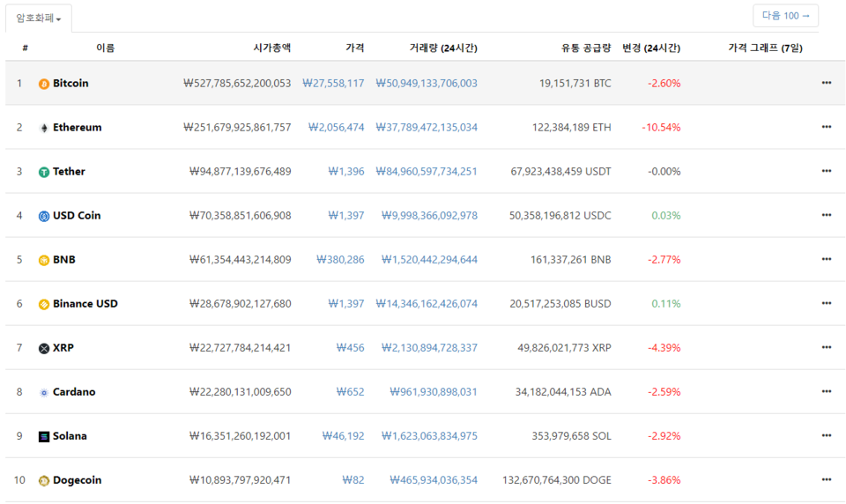Open the ellipsis menu for Binance USD row
Screen dimensions: 846x504
point(826,303)
